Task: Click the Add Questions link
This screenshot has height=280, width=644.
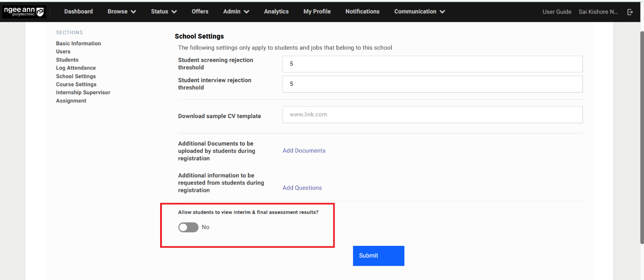Action: click(302, 188)
